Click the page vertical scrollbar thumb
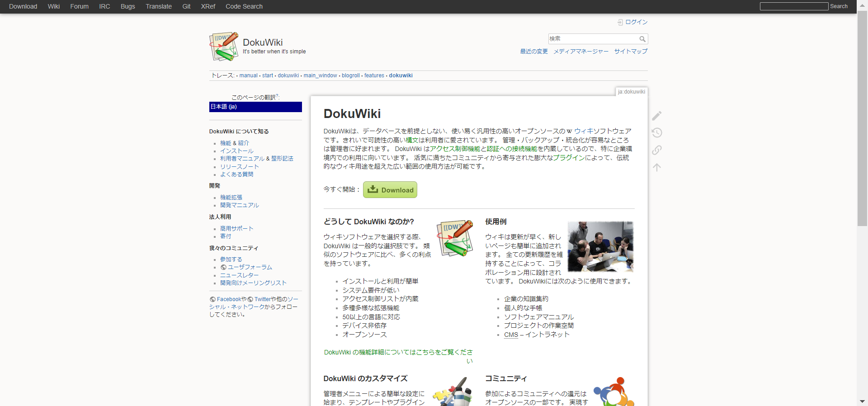Screen dimensions: 868x406 click(862, 118)
